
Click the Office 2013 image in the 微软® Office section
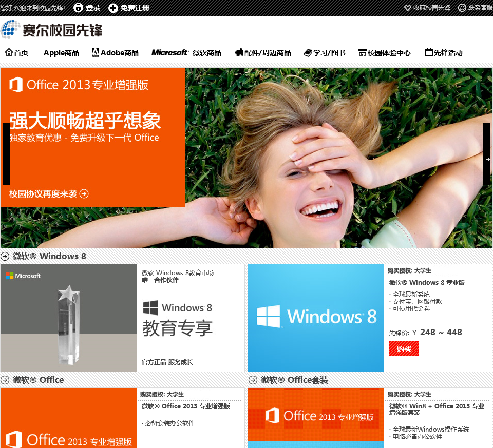(x=68, y=418)
